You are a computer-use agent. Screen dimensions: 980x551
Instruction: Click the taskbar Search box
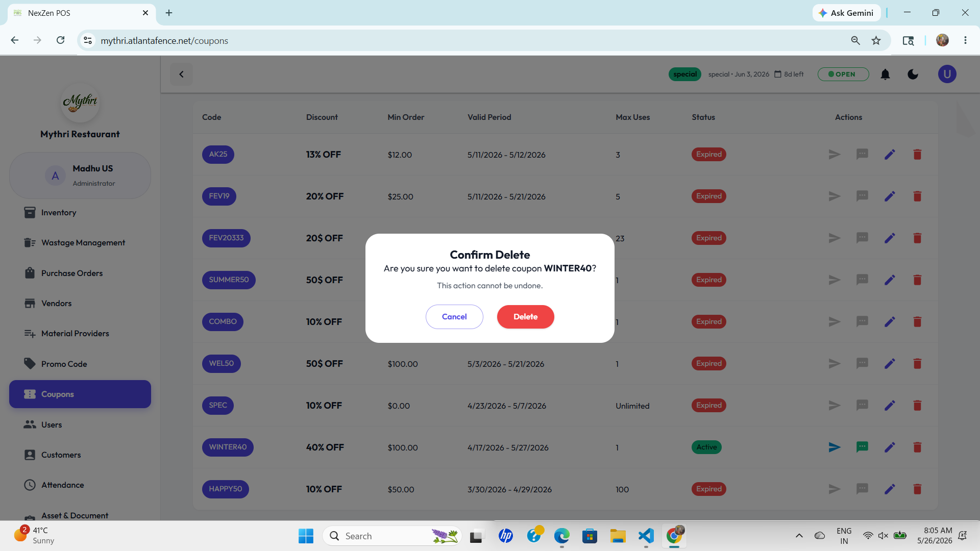pyautogui.click(x=392, y=536)
